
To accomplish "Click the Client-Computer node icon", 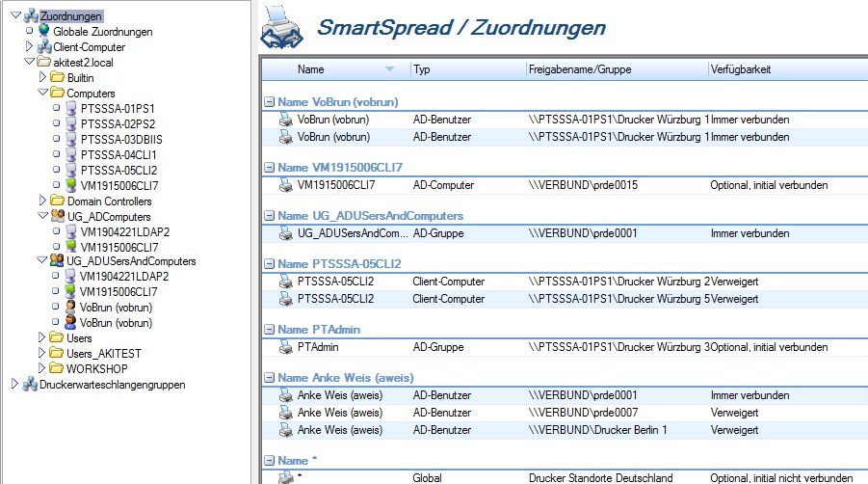I will coord(44,47).
